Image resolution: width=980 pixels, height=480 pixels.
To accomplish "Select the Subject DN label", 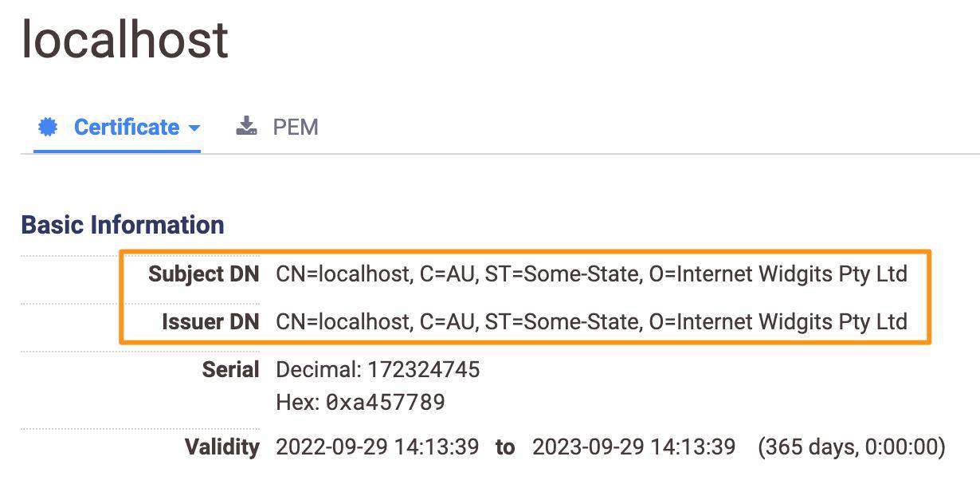I will coord(203,274).
